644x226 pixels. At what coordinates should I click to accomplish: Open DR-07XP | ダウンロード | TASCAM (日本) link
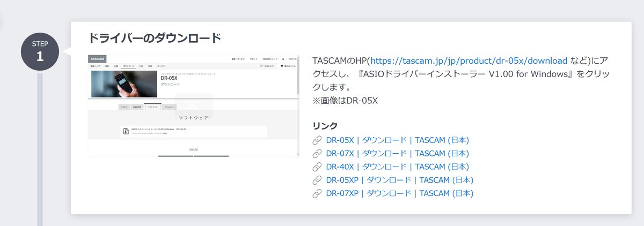coord(400,193)
